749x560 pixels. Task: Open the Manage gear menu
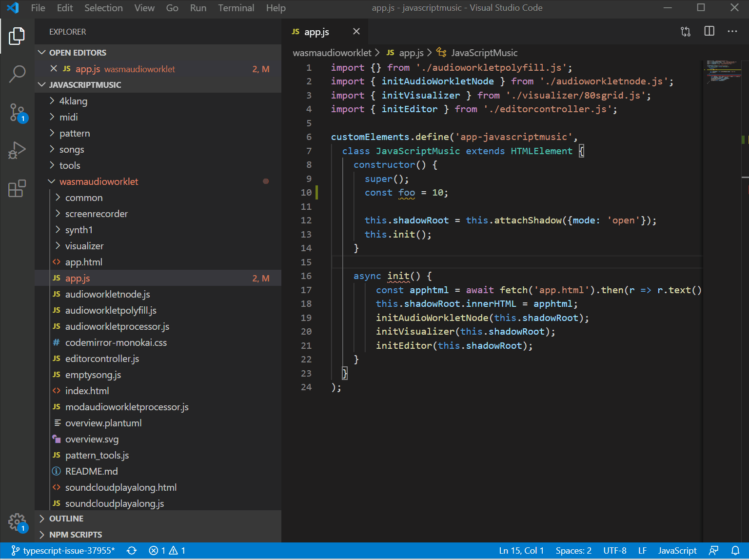pyautogui.click(x=17, y=522)
